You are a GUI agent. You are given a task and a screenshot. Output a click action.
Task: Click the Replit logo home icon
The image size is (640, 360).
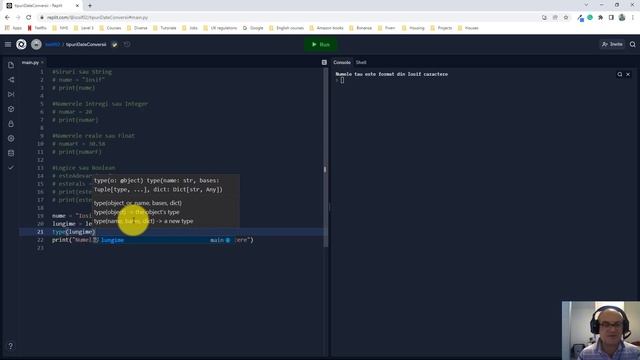tap(21, 44)
